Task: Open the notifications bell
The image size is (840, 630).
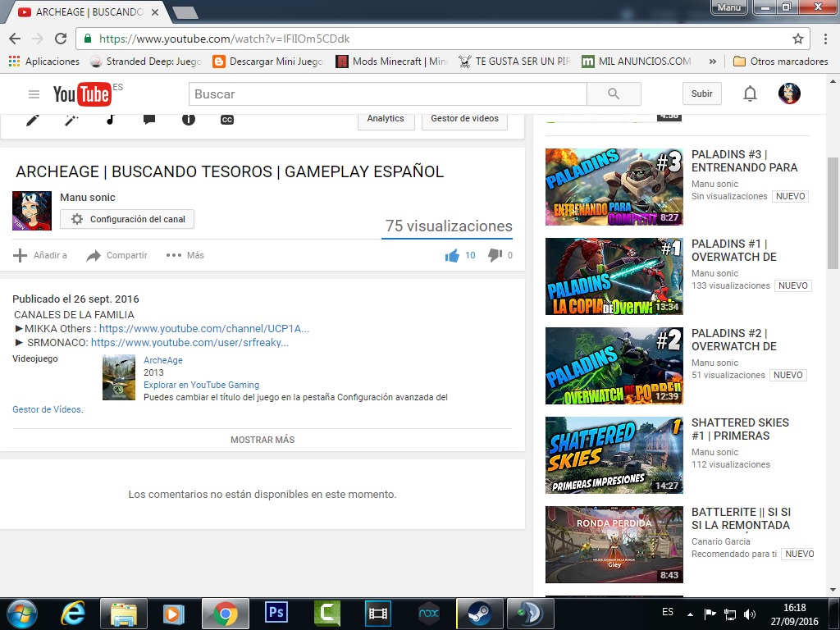Action: tap(750, 94)
